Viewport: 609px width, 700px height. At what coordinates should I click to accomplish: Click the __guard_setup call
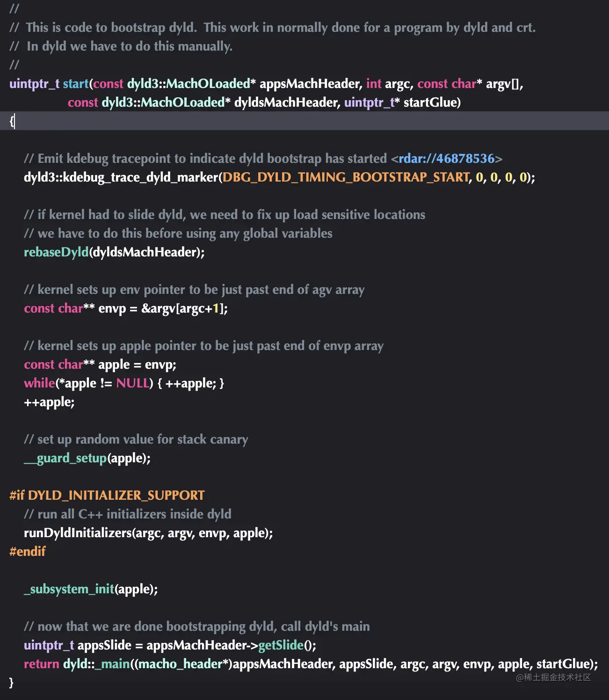[x=65, y=458]
